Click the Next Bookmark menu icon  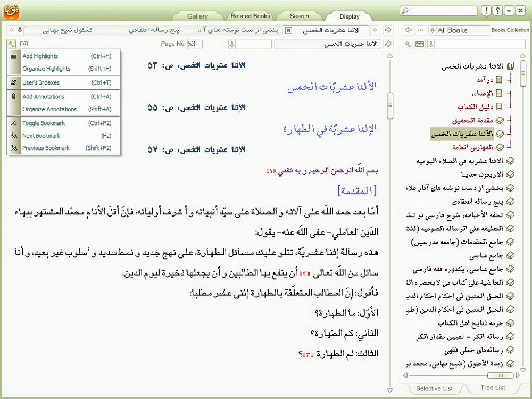pyautogui.click(x=14, y=136)
